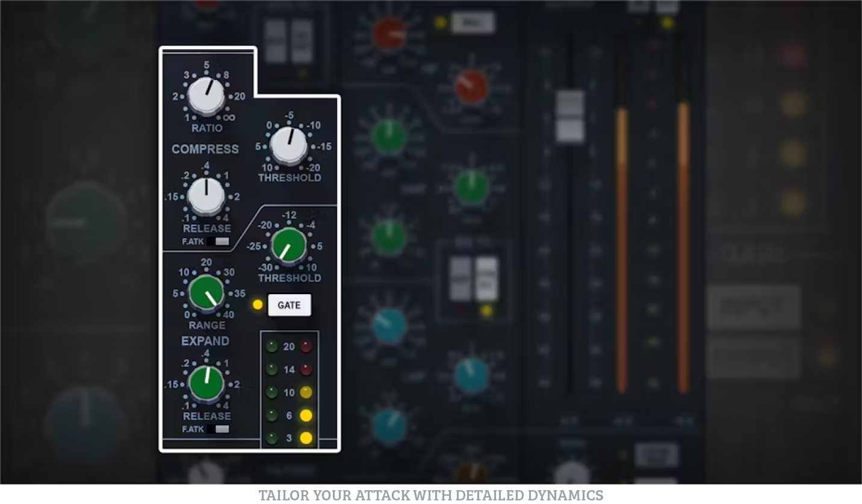Image resolution: width=862 pixels, height=504 pixels.
Task: Click the green LED left of 20
Action: click(272, 346)
